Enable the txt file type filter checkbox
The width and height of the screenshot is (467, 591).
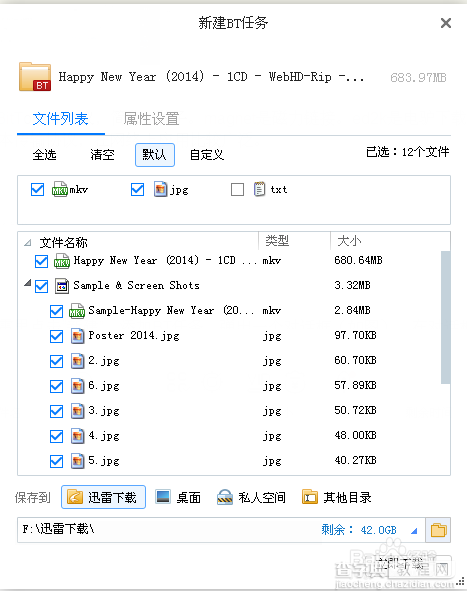click(237, 190)
